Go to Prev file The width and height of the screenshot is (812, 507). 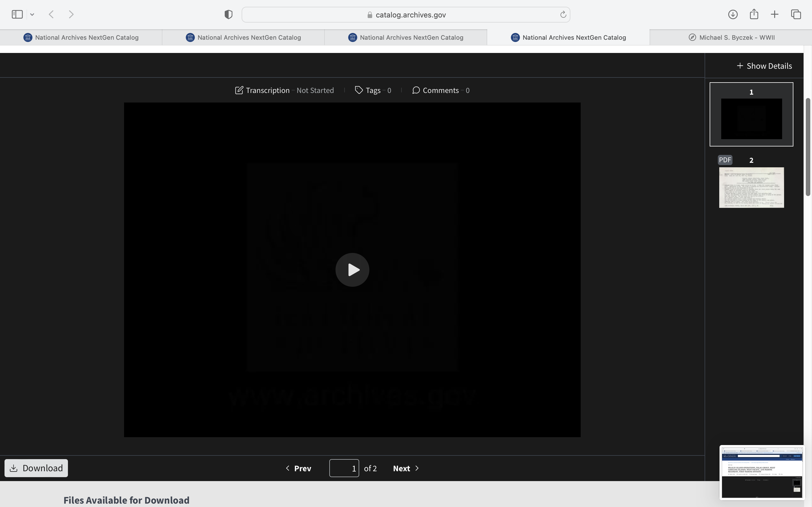(298, 468)
